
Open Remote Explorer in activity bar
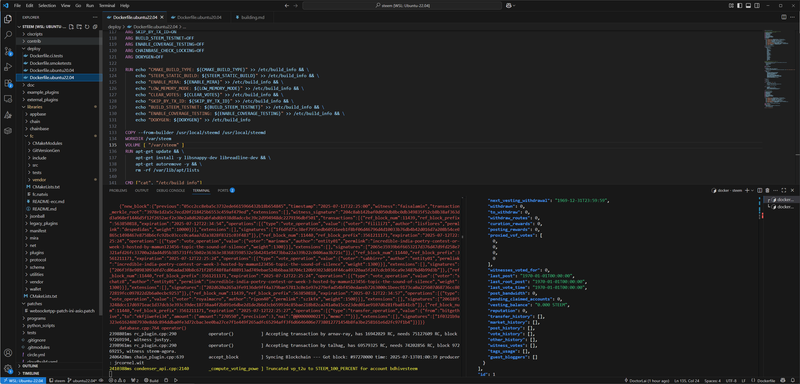click(8, 98)
